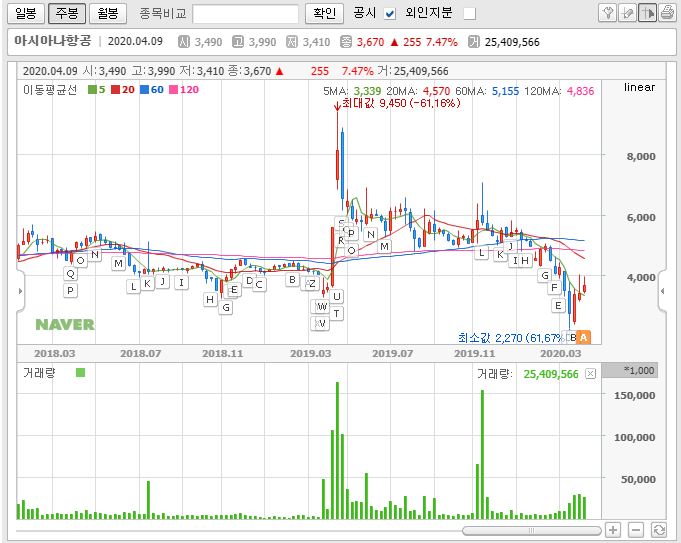
Task: Open disclosure marker Q
Action: pos(70,274)
